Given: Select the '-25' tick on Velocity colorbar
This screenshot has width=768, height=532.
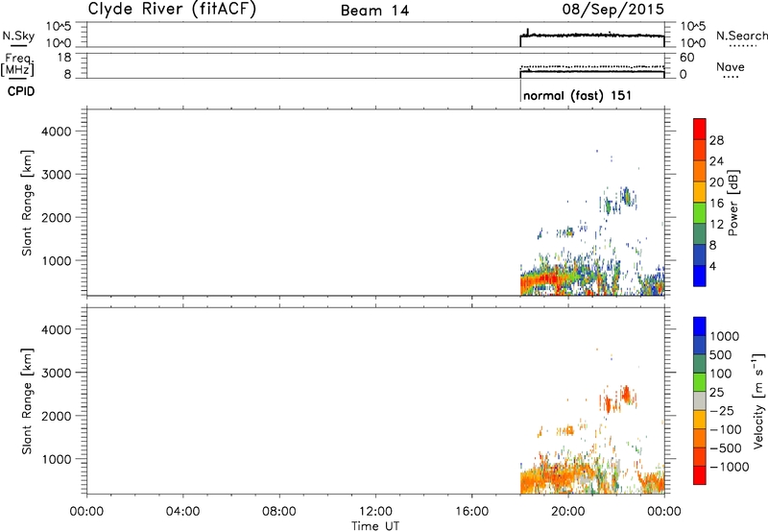Looking at the screenshot, I should 722,411.
